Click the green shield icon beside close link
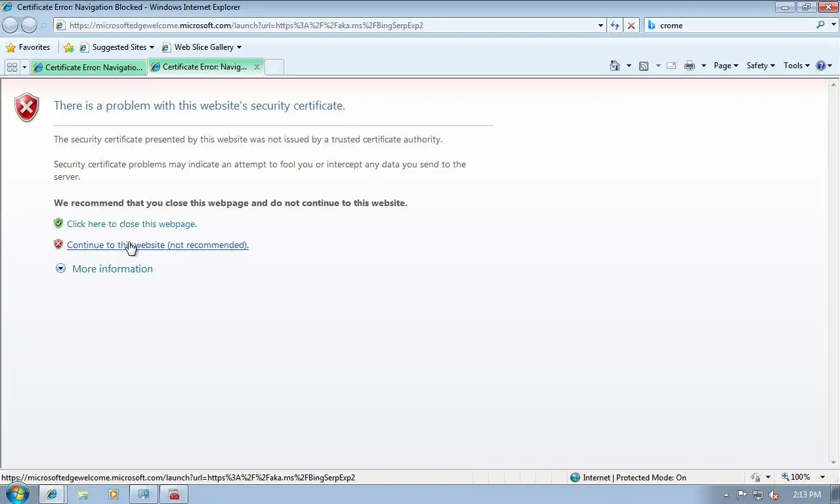The image size is (840, 504). pos(58,223)
